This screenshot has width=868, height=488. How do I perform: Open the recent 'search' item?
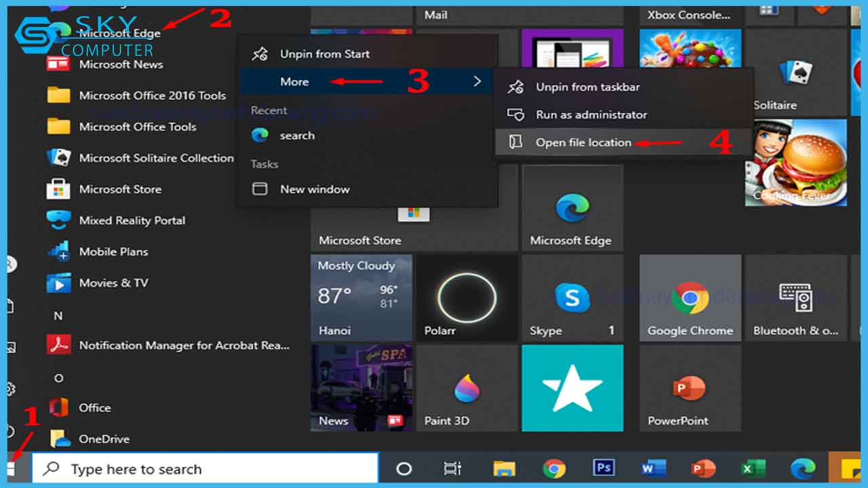(x=368, y=136)
